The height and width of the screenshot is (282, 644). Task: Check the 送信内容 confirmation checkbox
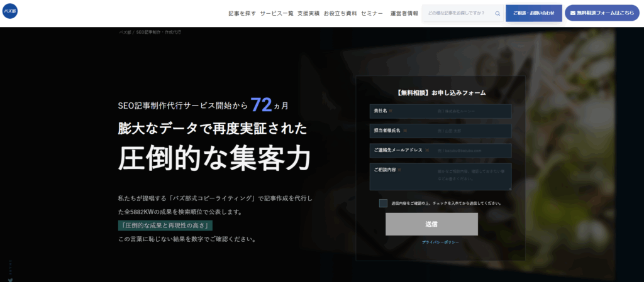[x=383, y=203]
